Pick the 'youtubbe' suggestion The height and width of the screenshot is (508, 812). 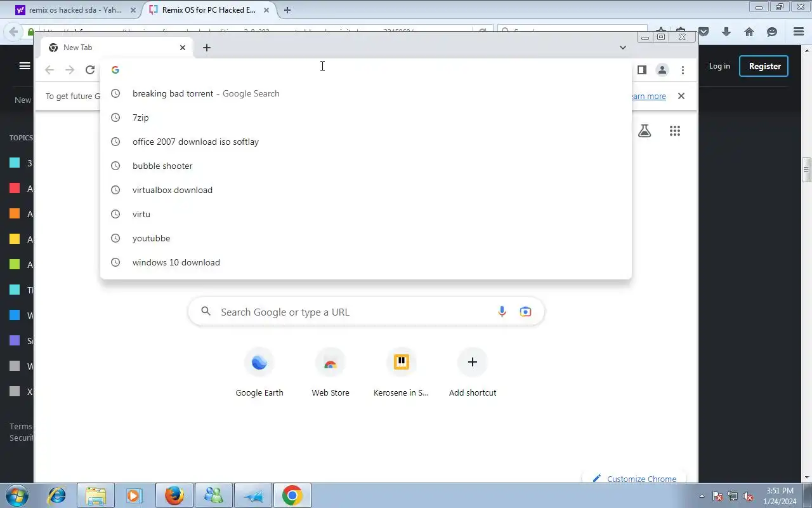point(366,238)
